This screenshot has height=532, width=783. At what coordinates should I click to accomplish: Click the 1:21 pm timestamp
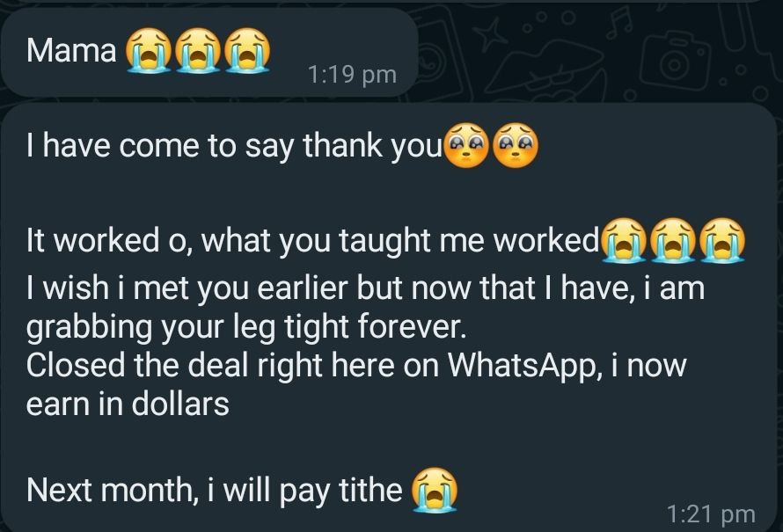tap(711, 514)
